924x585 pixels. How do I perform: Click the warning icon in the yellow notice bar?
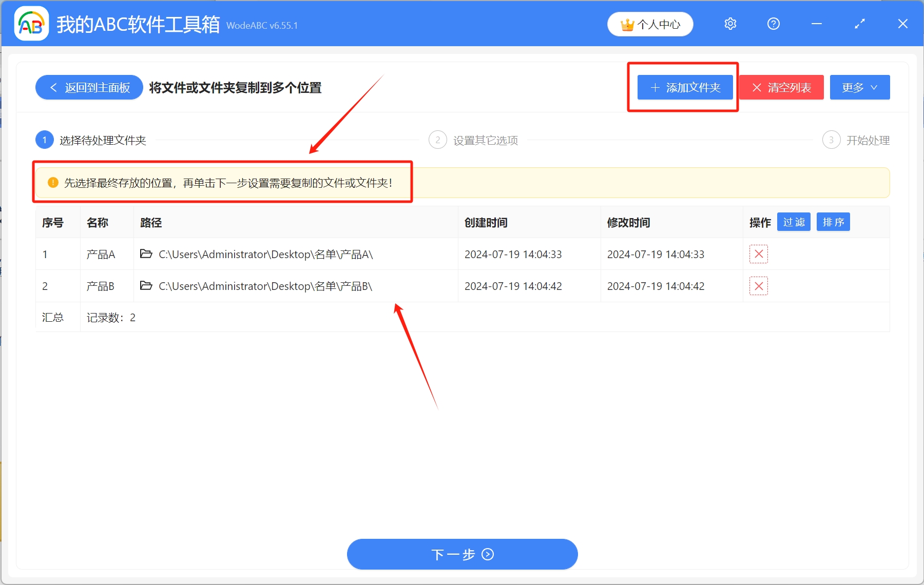click(x=53, y=183)
